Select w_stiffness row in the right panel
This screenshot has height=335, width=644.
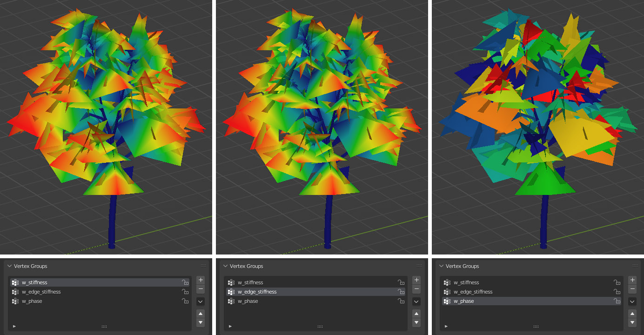pyautogui.click(x=532, y=282)
